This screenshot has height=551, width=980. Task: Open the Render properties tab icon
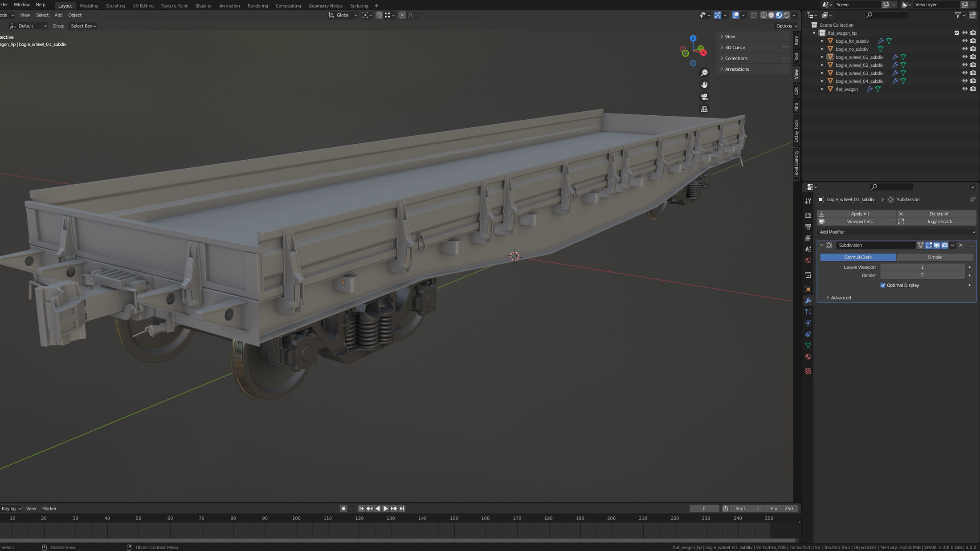[808, 215]
